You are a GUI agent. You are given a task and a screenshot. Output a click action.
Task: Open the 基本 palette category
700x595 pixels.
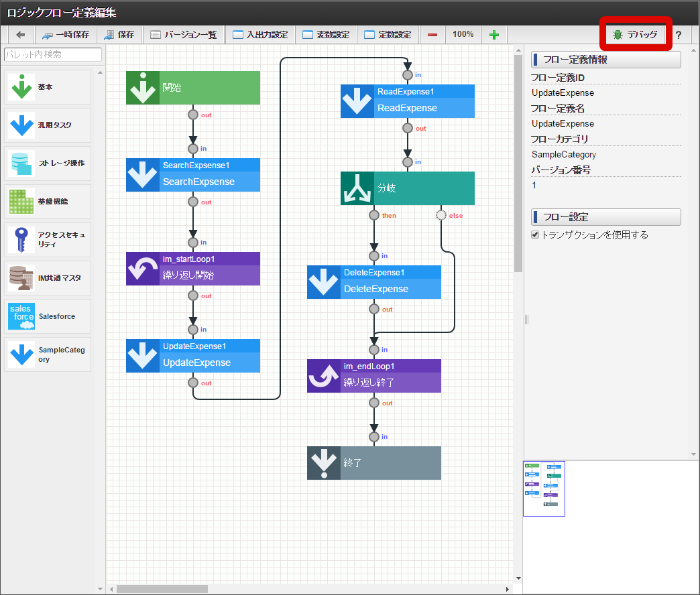coord(48,87)
